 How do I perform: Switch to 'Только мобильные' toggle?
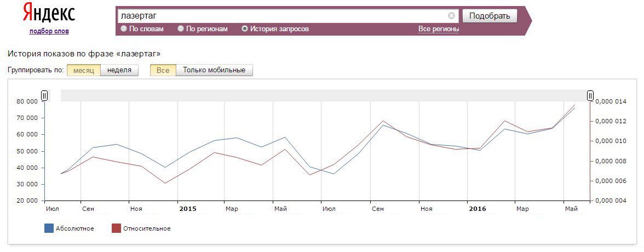[214, 70]
